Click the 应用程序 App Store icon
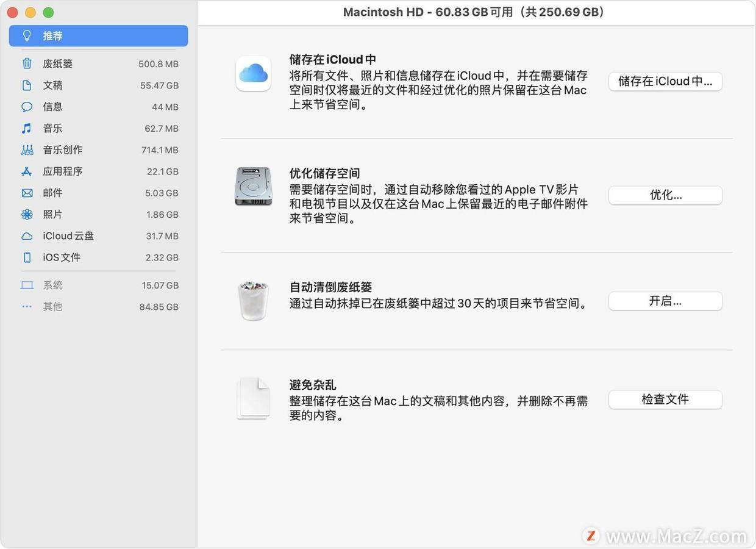The width and height of the screenshot is (756, 549). pyautogui.click(x=27, y=171)
